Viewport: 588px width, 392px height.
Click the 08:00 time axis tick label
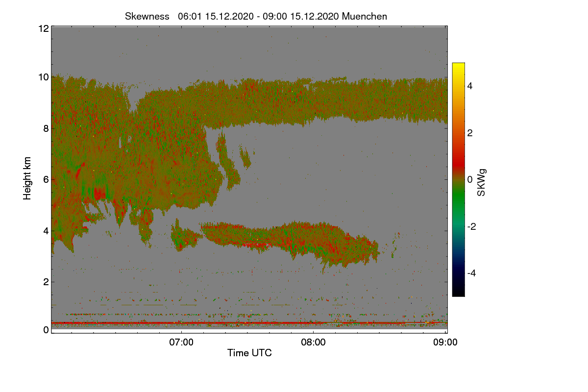click(x=313, y=343)
